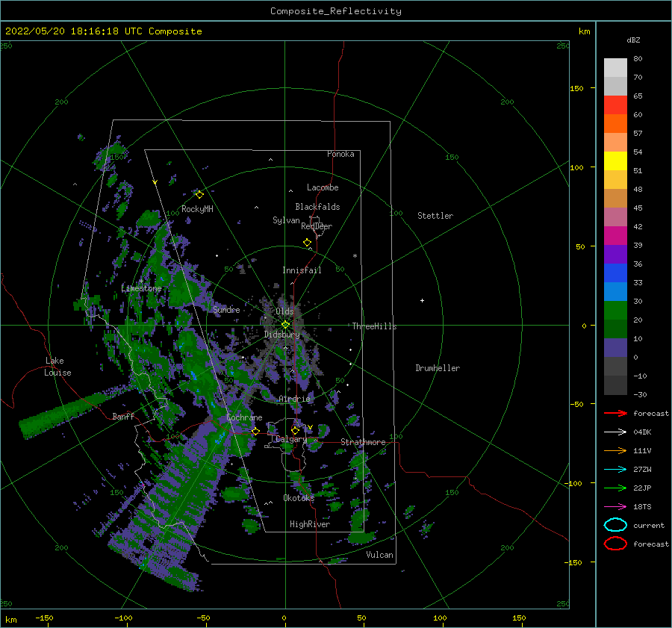Click the white plus marker north of Drumheller

click(422, 300)
